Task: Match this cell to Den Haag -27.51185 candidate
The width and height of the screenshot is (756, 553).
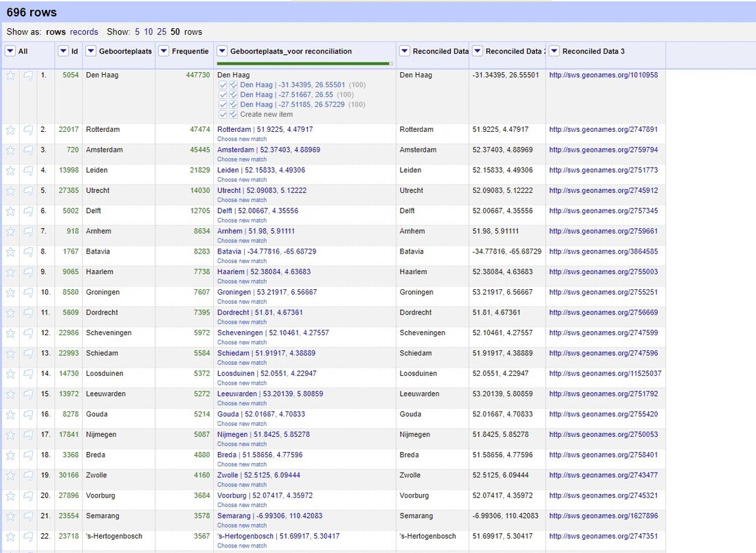Action: point(223,104)
